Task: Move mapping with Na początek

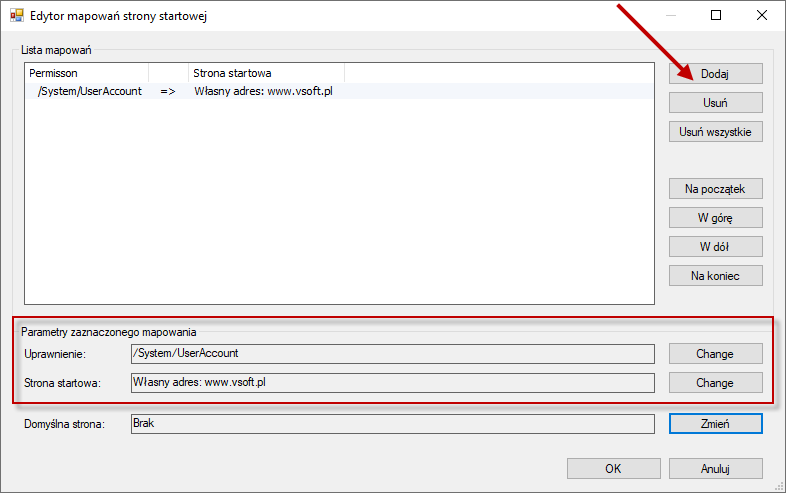Action: point(715,189)
